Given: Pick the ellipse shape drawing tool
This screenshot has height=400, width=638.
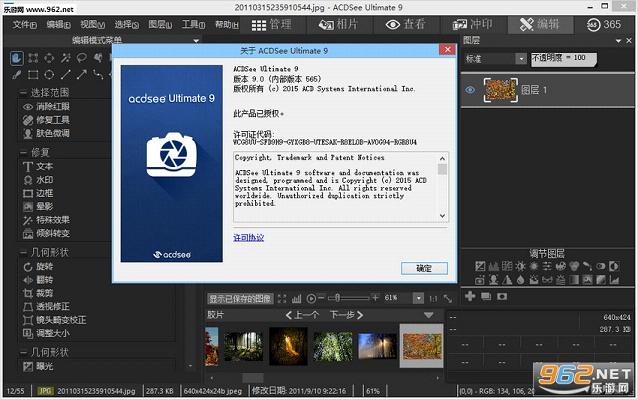Looking at the screenshot, I should pyautogui.click(x=49, y=74).
